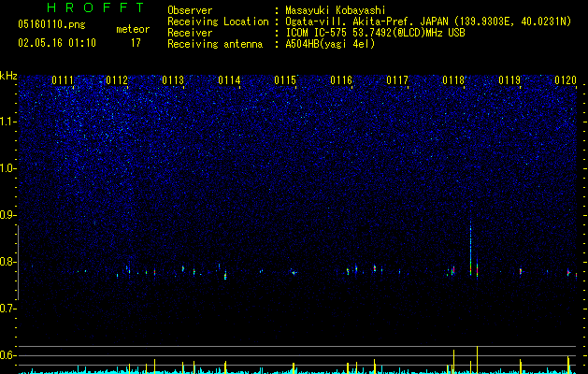
Task: Click the A504HB(yagi 4el) antenna text
Action: [x=330, y=44]
